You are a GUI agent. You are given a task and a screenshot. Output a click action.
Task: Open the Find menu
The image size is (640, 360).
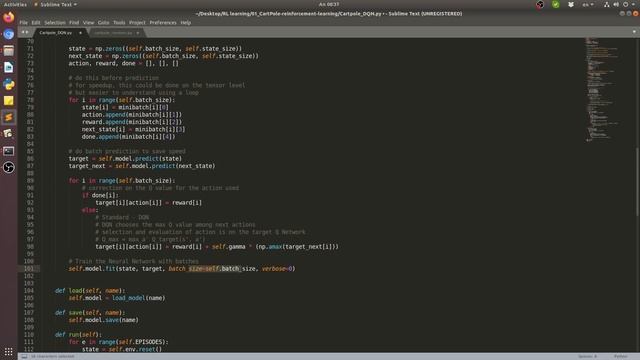(74, 22)
